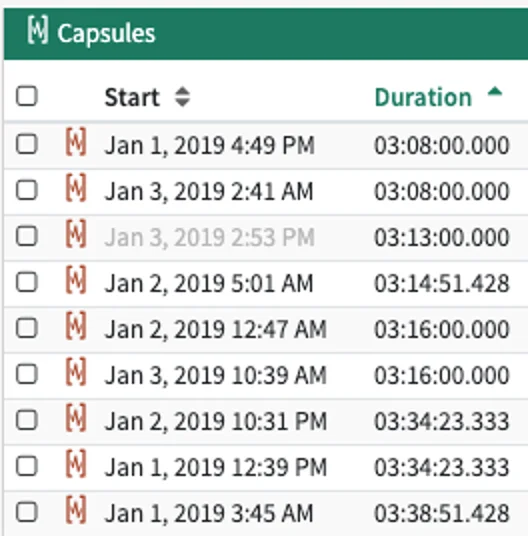The width and height of the screenshot is (528, 536).
Task: Click capsule icon for Jan 2, 2019 12:47 AM
Action: [76, 326]
